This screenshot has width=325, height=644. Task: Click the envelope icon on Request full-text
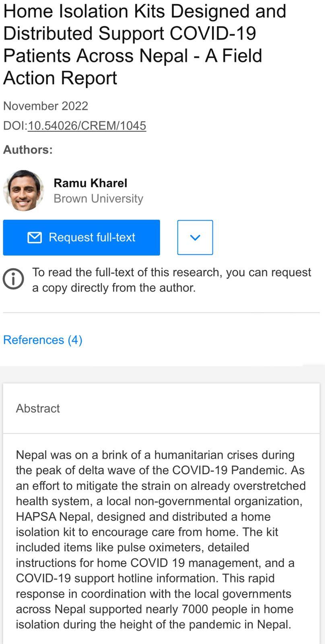tap(35, 237)
